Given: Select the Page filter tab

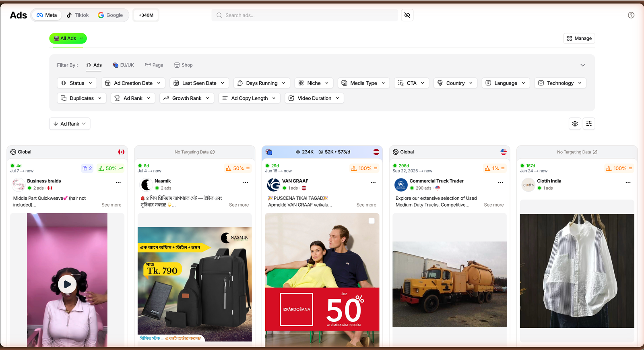Looking at the screenshot, I should pos(154,65).
